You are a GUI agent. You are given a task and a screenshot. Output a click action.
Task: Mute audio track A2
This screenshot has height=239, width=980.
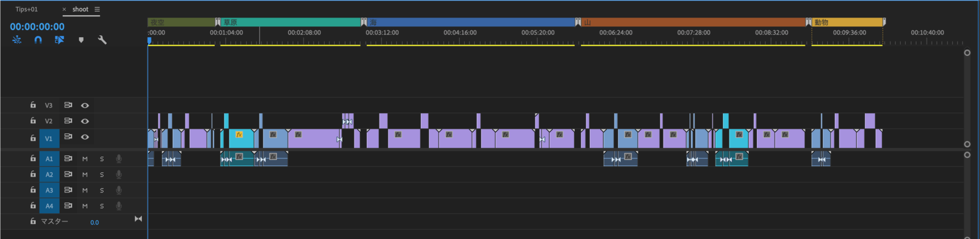click(85, 174)
